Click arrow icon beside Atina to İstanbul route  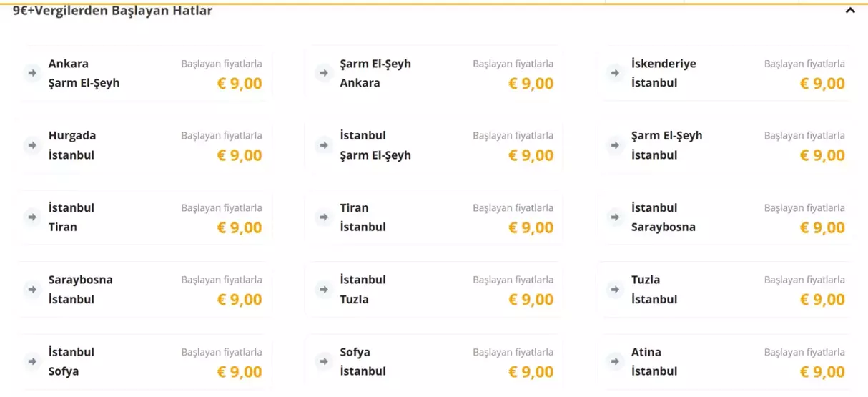(615, 361)
